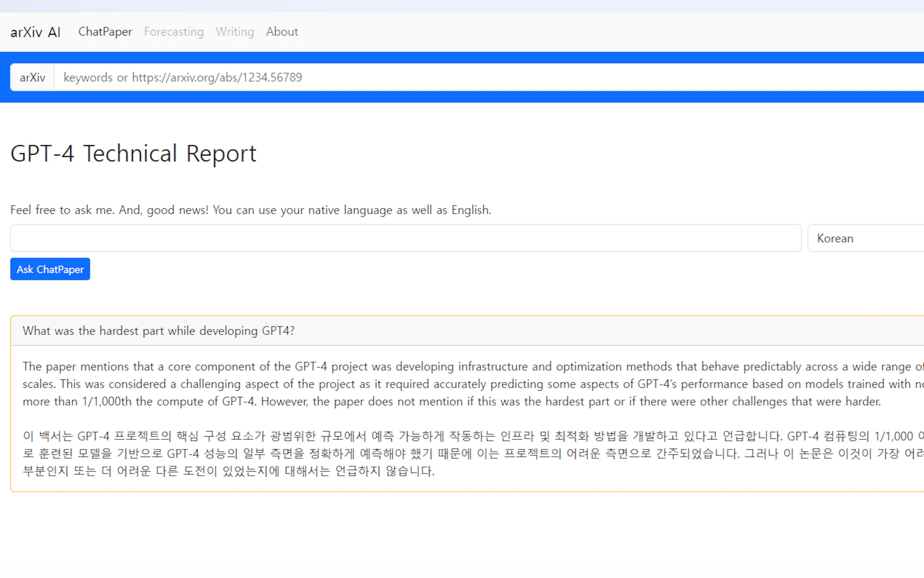The image size is (924, 578).
Task: Open the ChatPaper nav tab
Action: 105,32
